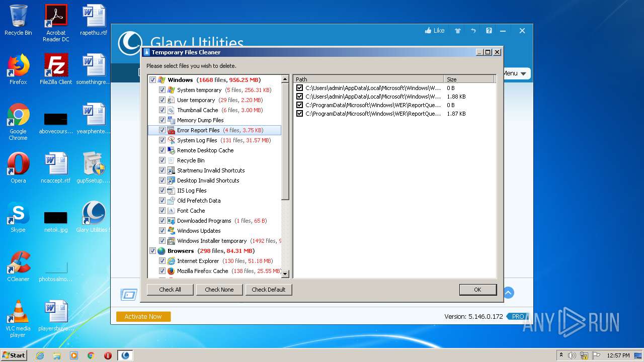Uncheck Thumbnail Cache checkbox
This screenshot has height=362, width=644.
[162, 110]
